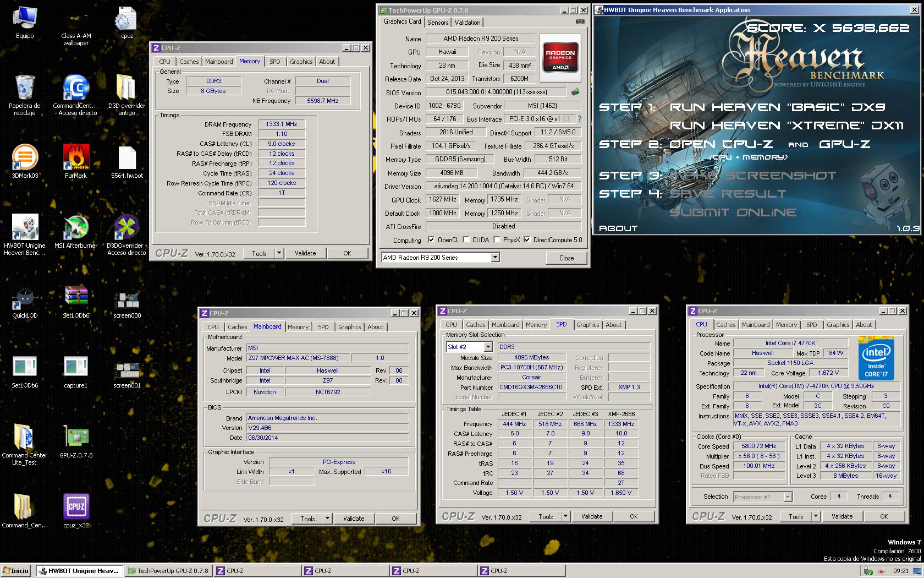Click DRAM Frequency value 1333.1 MHz
This screenshot has width=924, height=578.
[282, 124]
